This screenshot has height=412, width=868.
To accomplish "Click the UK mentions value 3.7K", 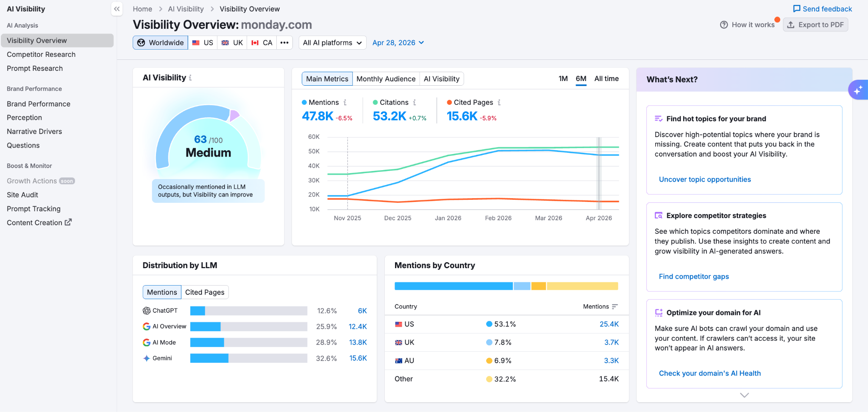I will [x=612, y=342].
